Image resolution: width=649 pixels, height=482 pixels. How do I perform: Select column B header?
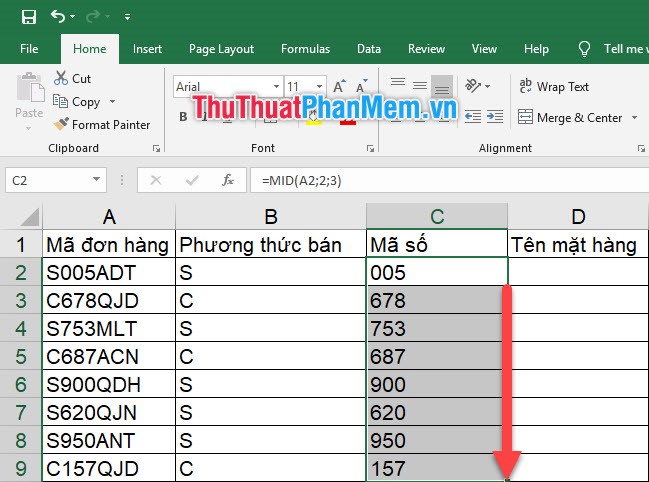click(271, 216)
